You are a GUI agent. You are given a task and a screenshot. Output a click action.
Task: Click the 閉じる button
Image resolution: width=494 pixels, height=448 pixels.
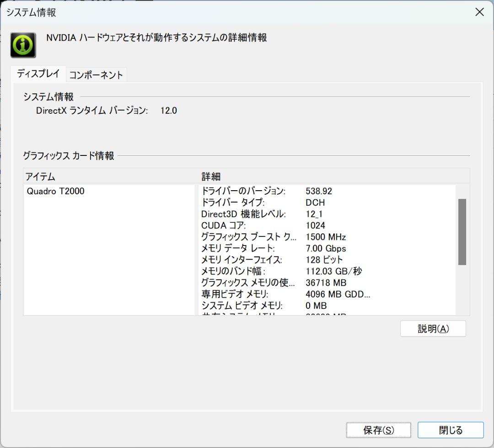tap(450, 430)
